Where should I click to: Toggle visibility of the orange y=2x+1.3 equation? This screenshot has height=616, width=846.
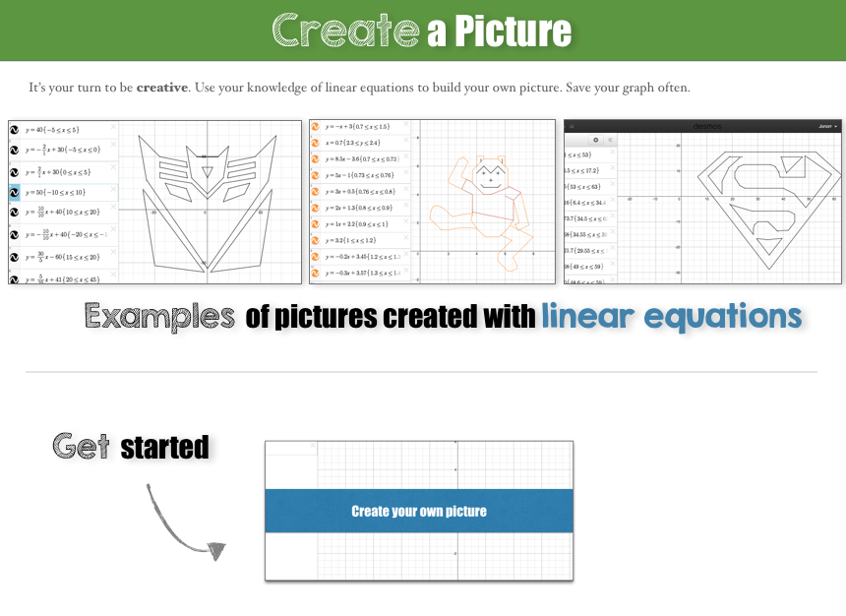tap(317, 208)
